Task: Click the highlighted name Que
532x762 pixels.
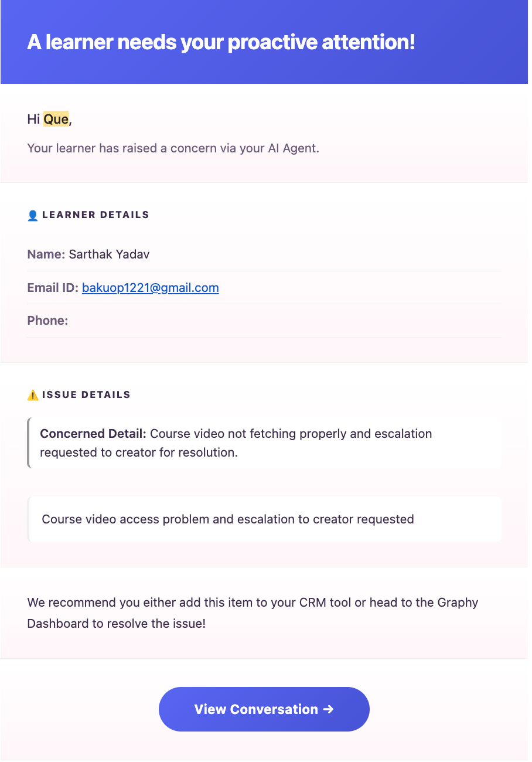Action: [x=56, y=120]
